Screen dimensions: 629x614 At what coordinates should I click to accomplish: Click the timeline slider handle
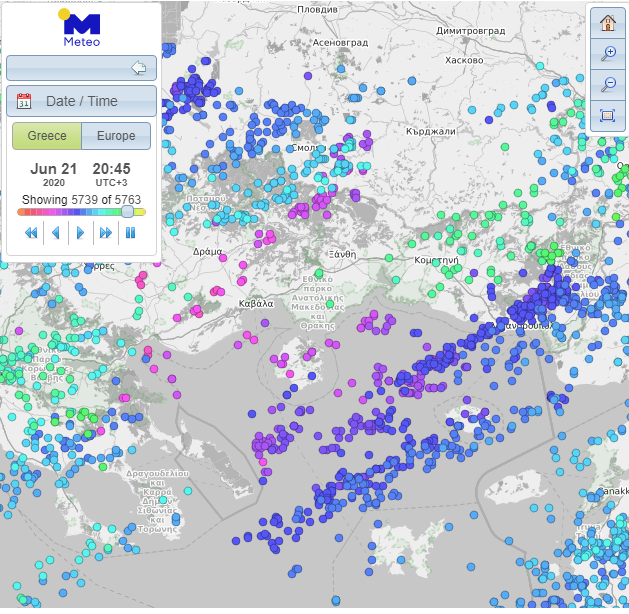click(128, 212)
